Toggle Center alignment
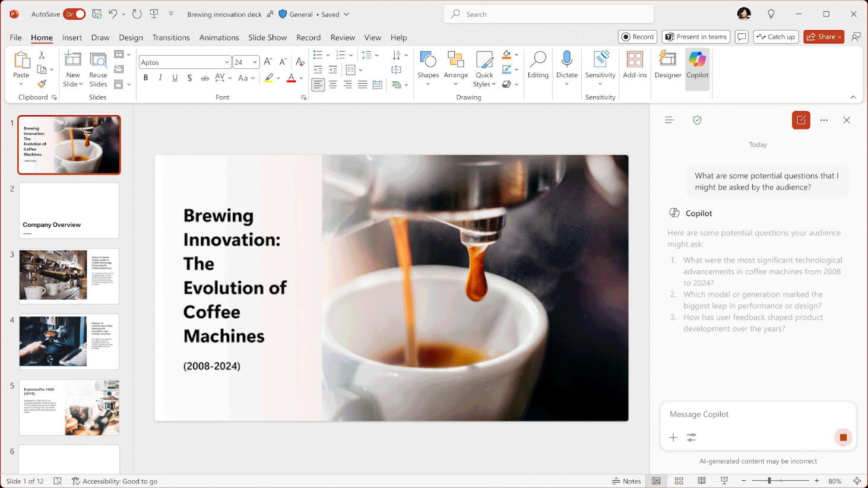This screenshot has height=488, width=868. [x=333, y=85]
